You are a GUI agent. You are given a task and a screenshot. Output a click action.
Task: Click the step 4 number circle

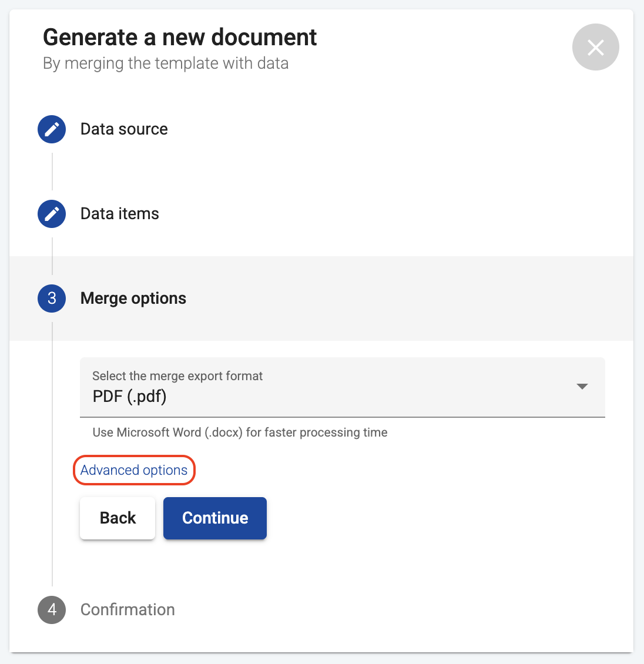click(x=52, y=610)
